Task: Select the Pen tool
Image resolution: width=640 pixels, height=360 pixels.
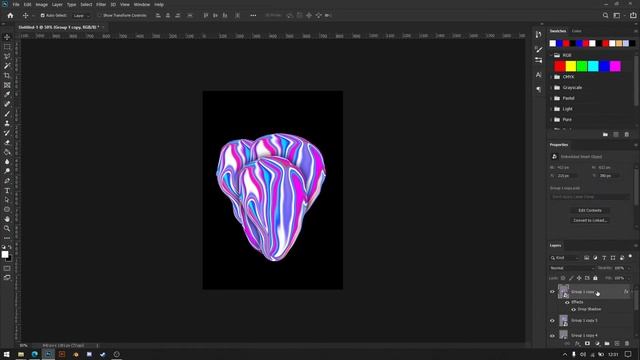Action: [7, 181]
